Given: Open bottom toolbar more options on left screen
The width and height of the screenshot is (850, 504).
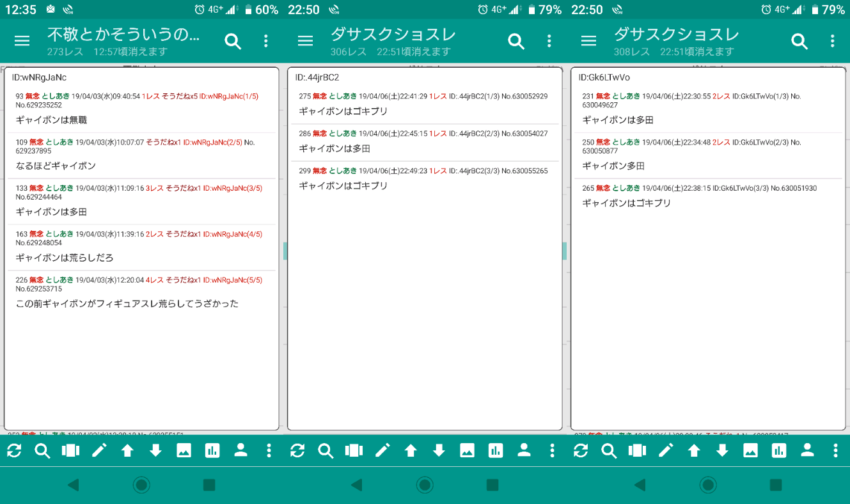Looking at the screenshot, I should (x=269, y=451).
